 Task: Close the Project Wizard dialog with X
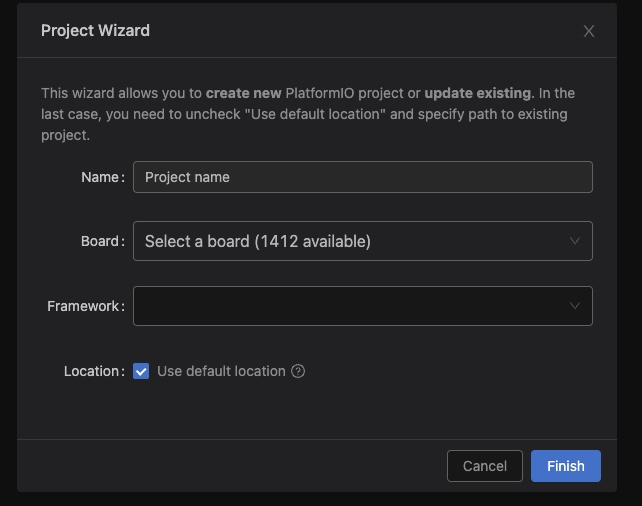(589, 31)
